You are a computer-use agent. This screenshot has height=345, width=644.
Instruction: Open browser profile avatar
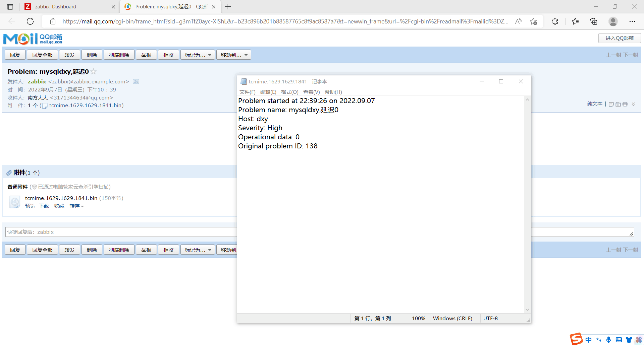pyautogui.click(x=613, y=21)
